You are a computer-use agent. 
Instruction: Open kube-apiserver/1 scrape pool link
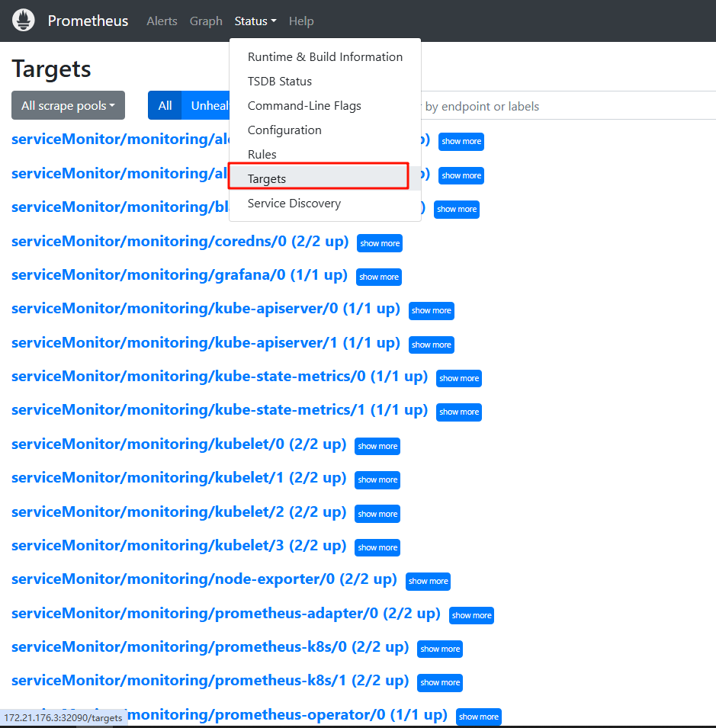pyautogui.click(x=206, y=342)
